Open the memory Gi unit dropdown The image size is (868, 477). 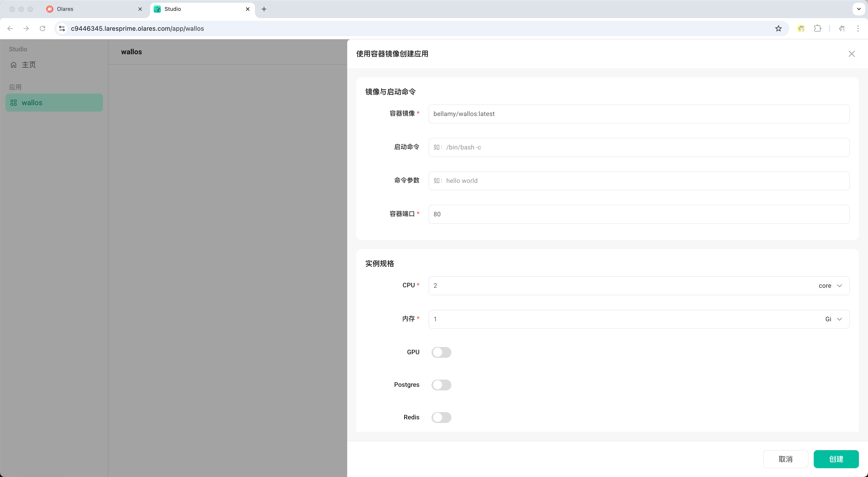(x=833, y=319)
